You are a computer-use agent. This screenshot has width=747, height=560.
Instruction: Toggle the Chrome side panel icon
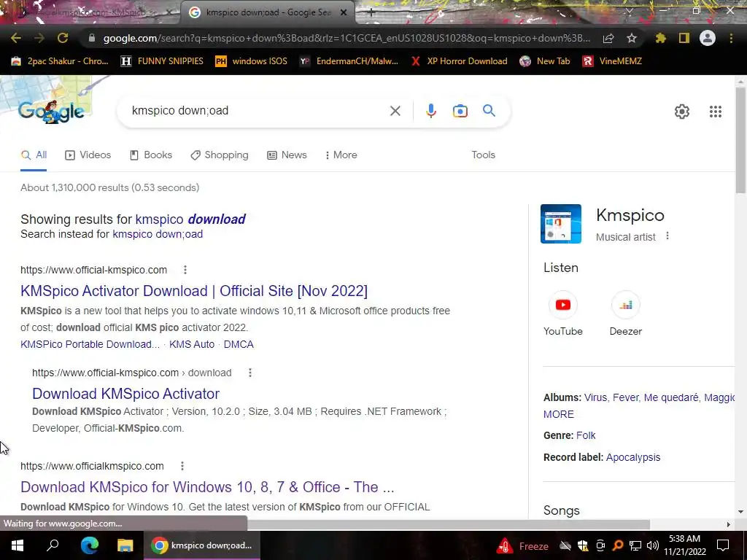point(684,38)
